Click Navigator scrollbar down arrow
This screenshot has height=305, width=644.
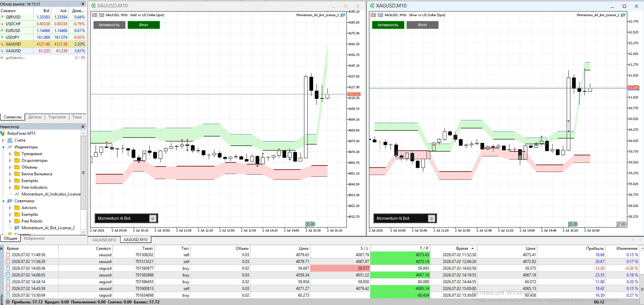[x=83, y=232]
